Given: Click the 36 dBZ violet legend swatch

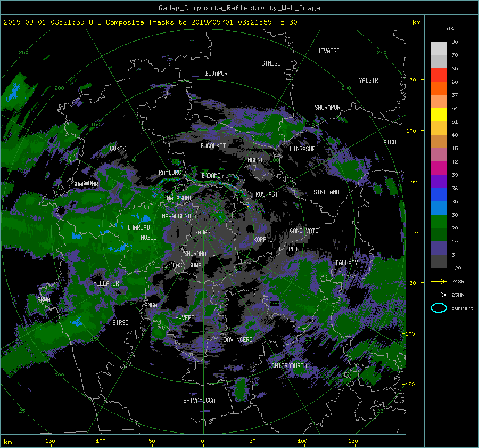Looking at the screenshot, I should 439,181.
